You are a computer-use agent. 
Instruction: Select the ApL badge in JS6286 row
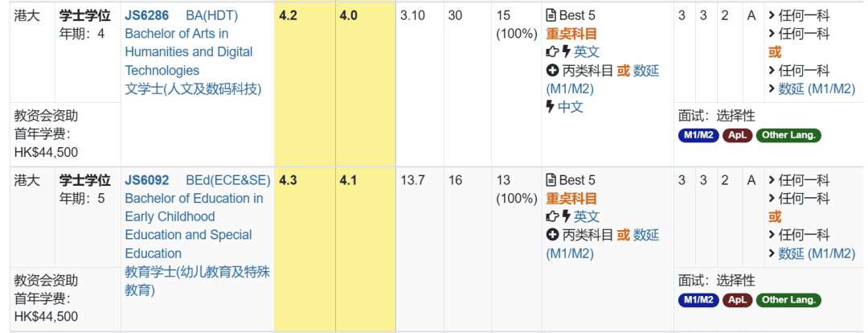click(x=737, y=135)
